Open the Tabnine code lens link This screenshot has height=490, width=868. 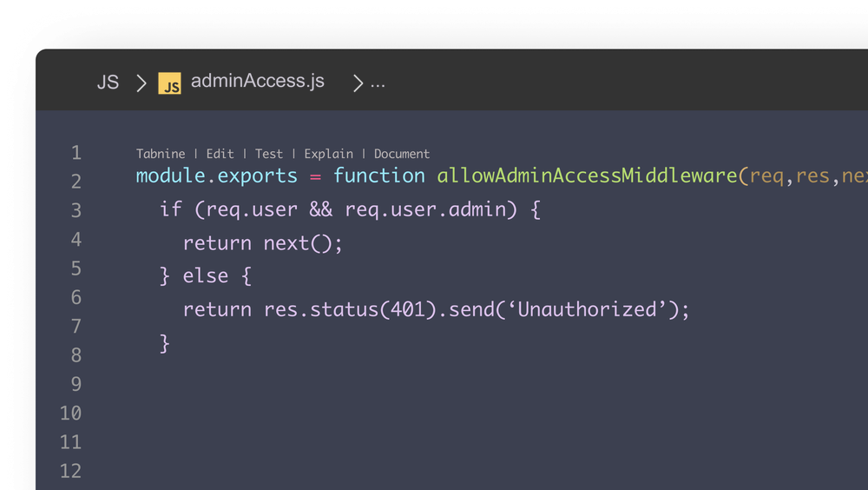click(x=161, y=154)
